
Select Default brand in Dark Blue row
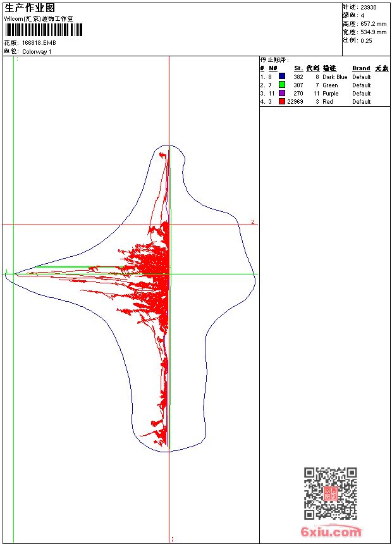tap(362, 77)
